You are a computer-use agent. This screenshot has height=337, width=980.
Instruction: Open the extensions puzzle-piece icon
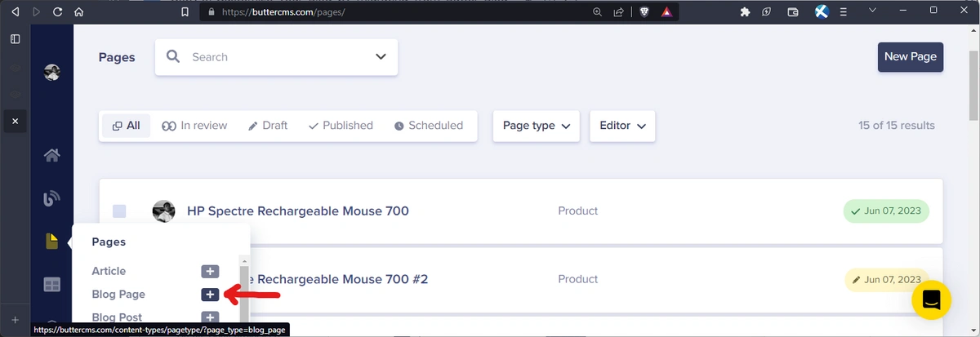tap(745, 12)
